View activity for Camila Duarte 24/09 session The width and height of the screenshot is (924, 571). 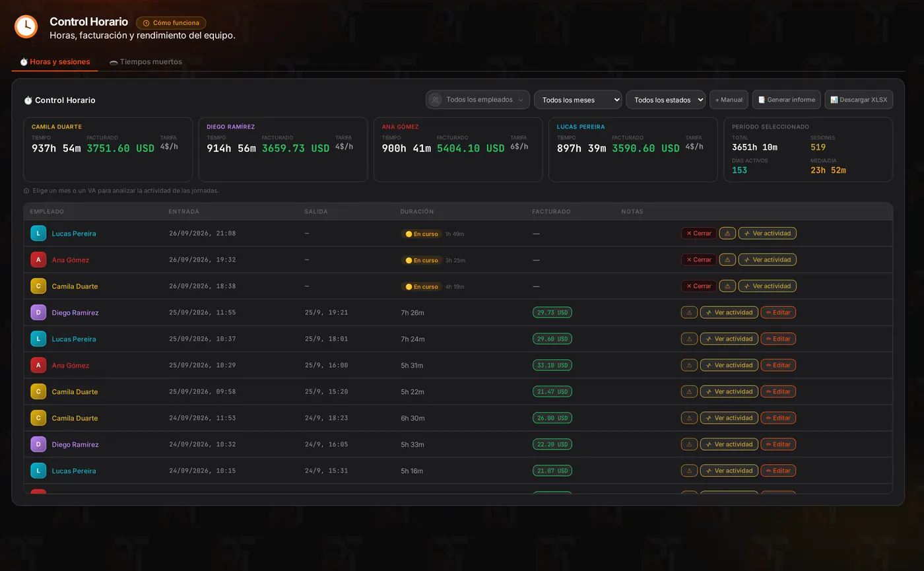pos(729,418)
